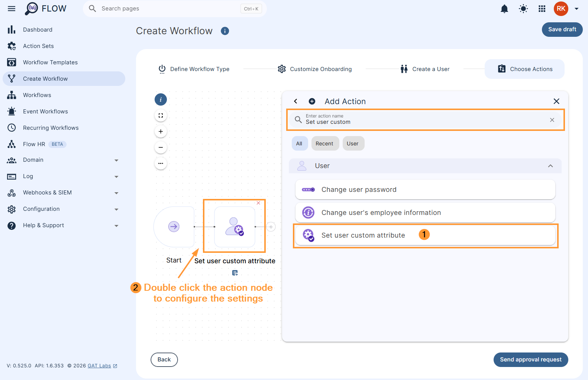Screen dimensions: 588x380
Task: Open Flow HR beta in the sidebar
Action: [x=64, y=144]
